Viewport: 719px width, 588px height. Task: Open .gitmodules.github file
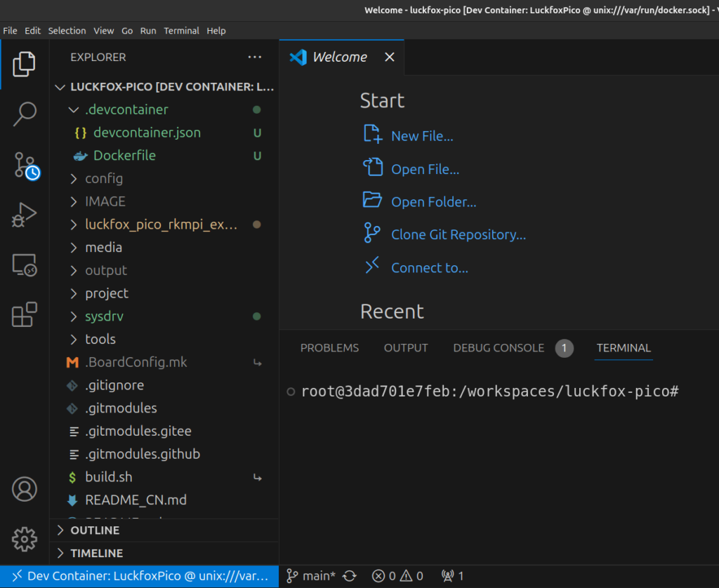click(x=143, y=454)
